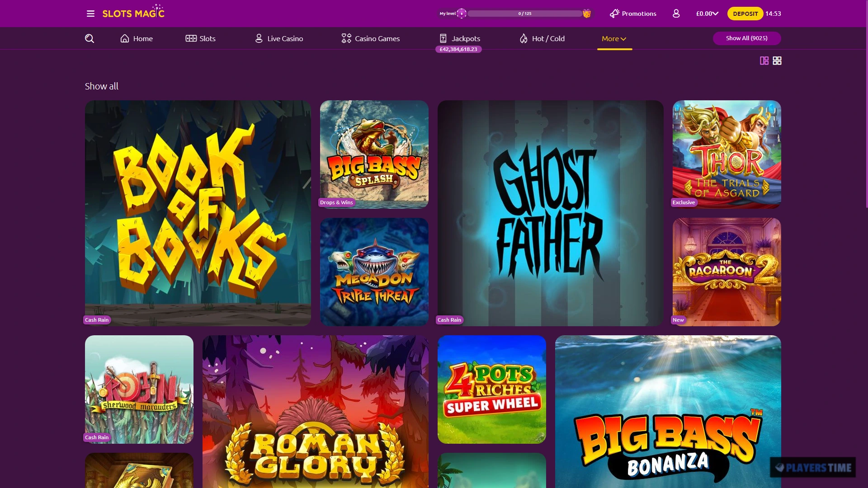
Task: Click the Casino Games chips icon
Action: [346, 38]
